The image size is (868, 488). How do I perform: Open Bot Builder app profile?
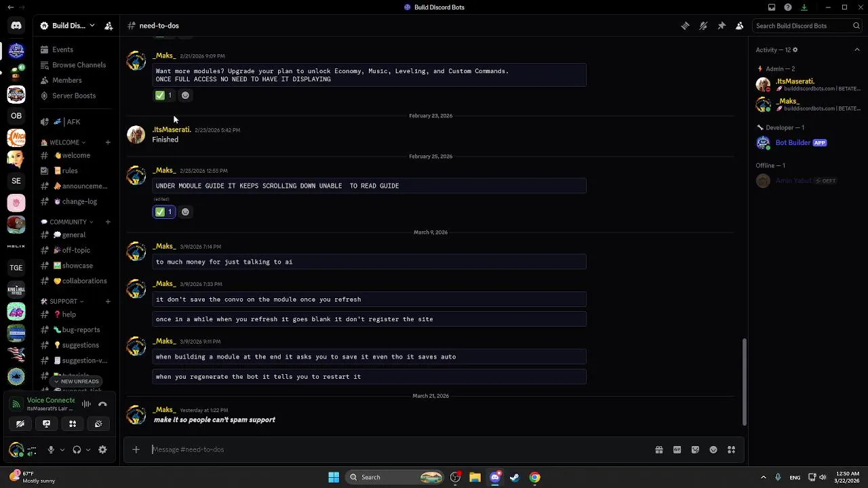click(807, 143)
